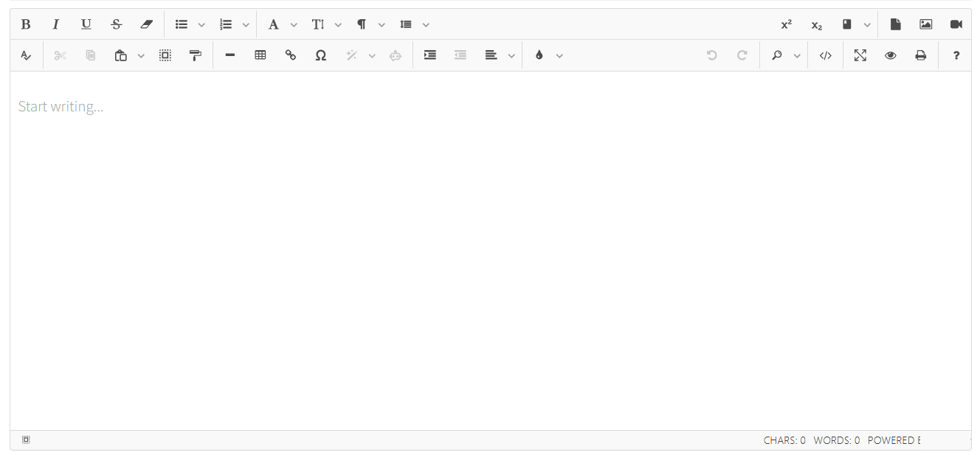Open the Omega special character tool
The height and width of the screenshot is (455, 980).
[x=320, y=55]
